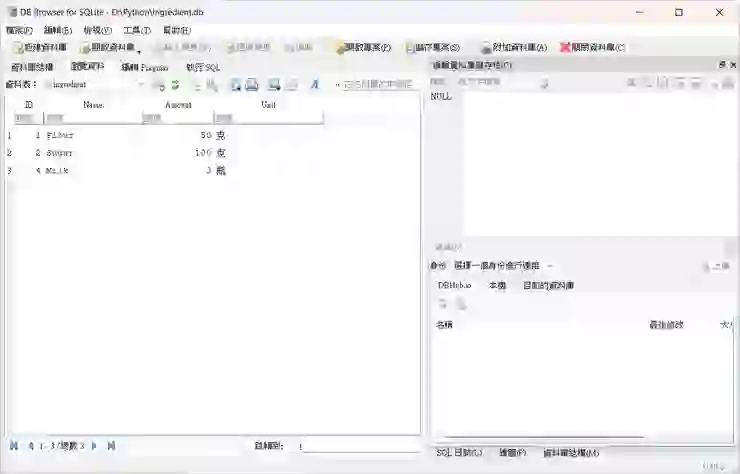
Task: Click the Attach Database (A) toolbar button
Action: point(513,48)
